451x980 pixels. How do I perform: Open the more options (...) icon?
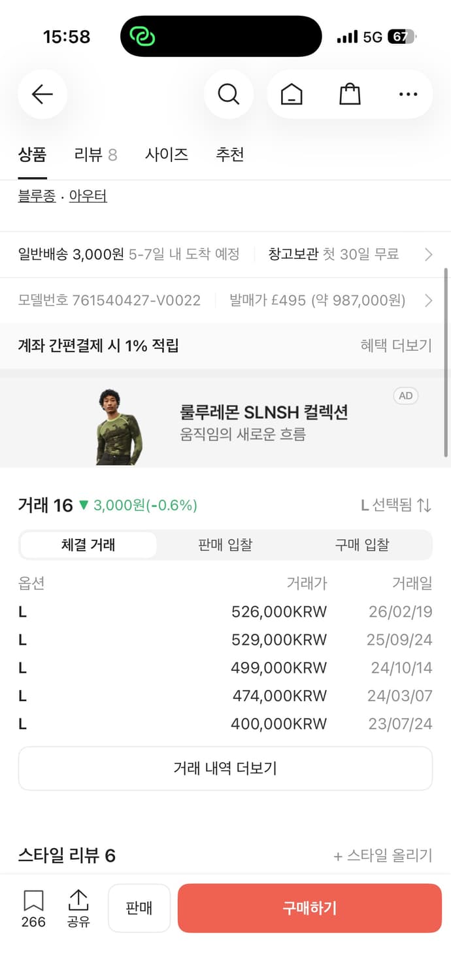(x=407, y=94)
